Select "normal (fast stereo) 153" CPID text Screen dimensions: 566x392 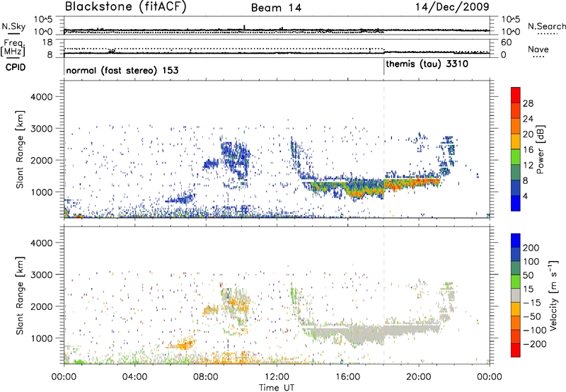tap(122, 70)
